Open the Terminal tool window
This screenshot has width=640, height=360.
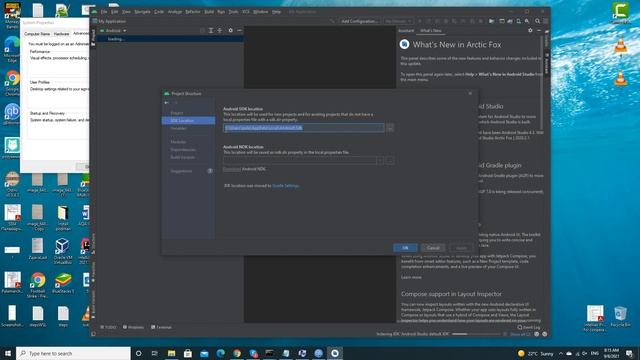pyautogui.click(x=162, y=327)
